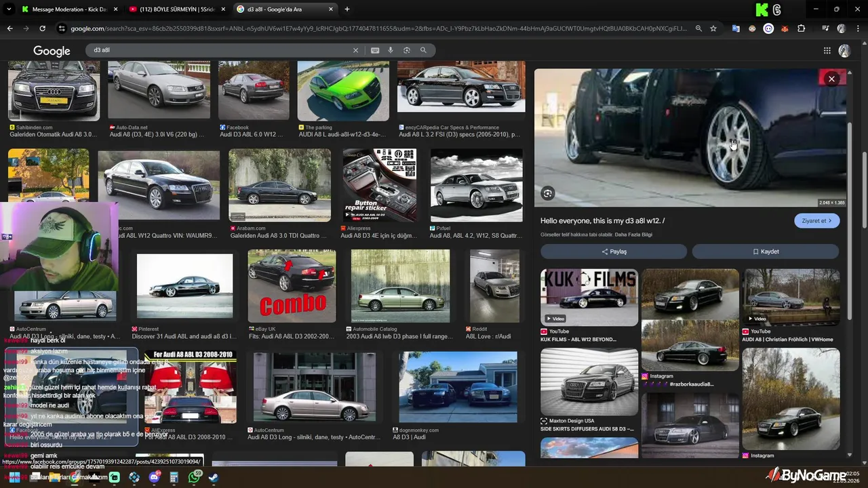Click the Paylaş share button
This screenshot has height=488, width=868.
[x=614, y=251]
